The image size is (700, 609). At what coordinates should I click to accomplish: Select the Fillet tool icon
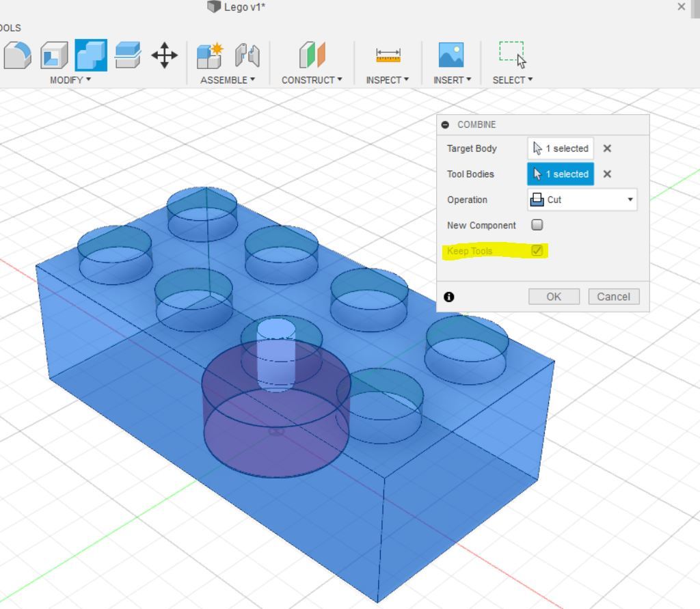[17, 55]
